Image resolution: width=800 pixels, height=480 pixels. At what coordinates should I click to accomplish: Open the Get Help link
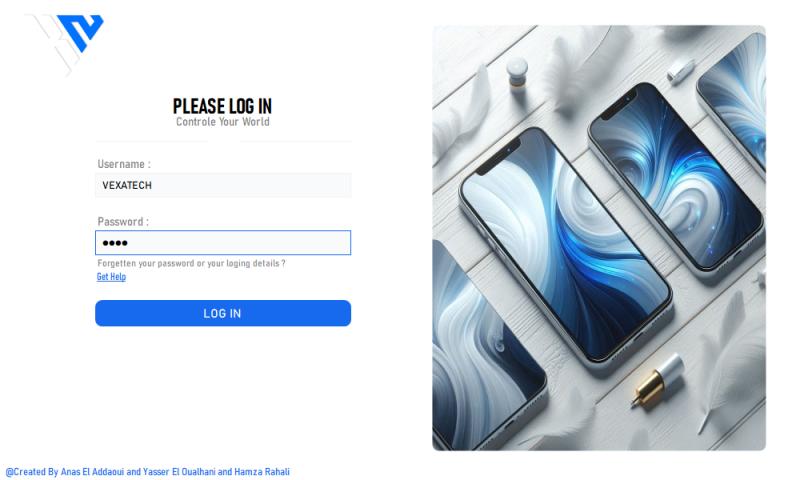(x=111, y=276)
